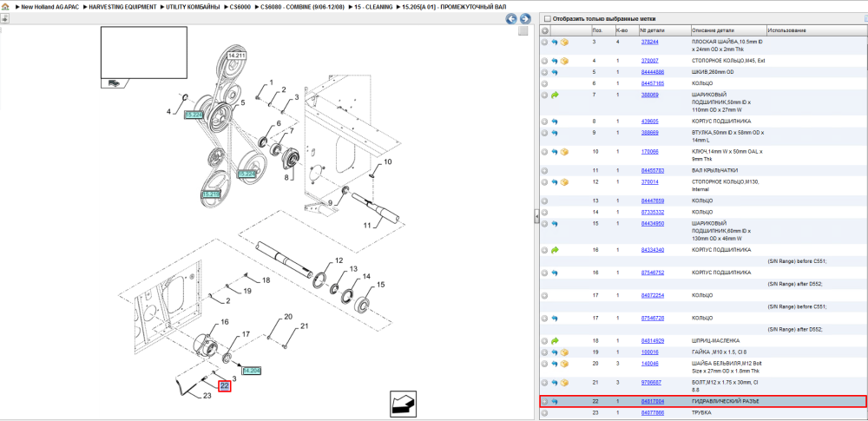Navigate to 'UTILITY КОМБАЙНЫ' breadcrumb

(x=194, y=7)
